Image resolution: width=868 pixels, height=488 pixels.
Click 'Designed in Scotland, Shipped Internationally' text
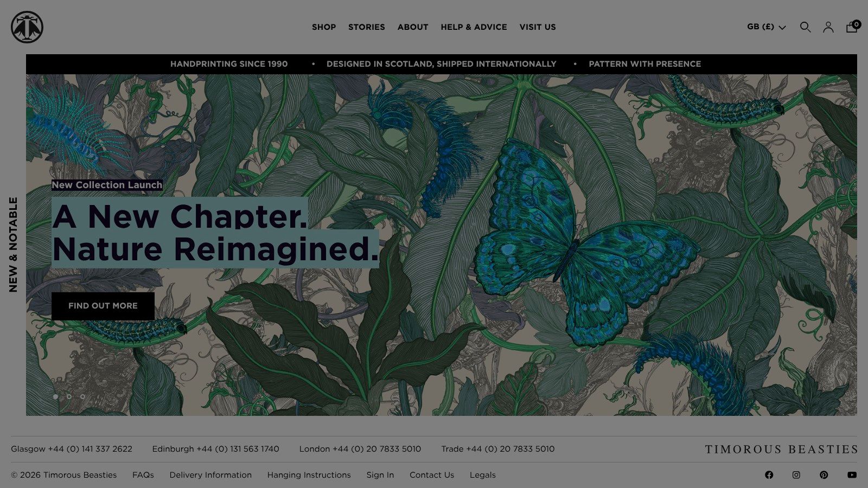tap(442, 64)
